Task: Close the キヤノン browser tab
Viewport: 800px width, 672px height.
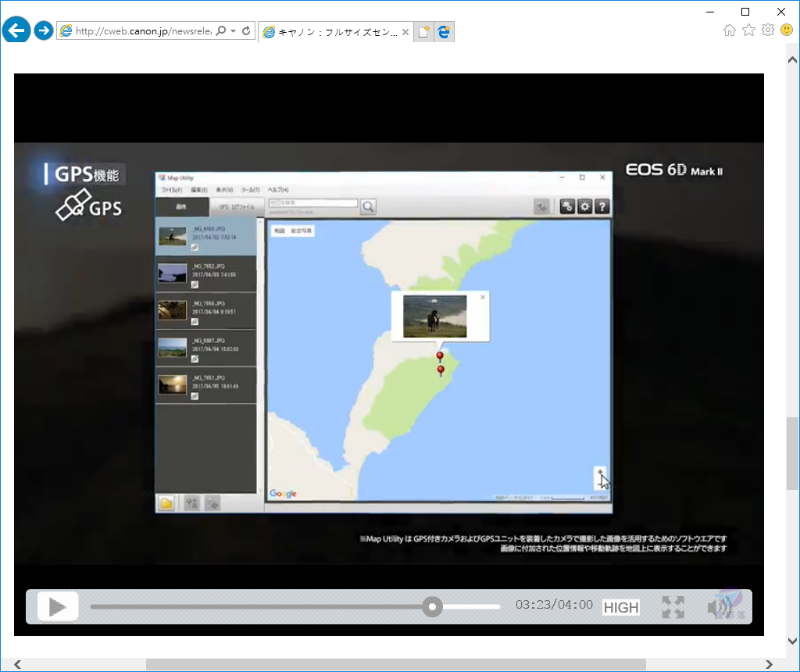Action: point(405,32)
